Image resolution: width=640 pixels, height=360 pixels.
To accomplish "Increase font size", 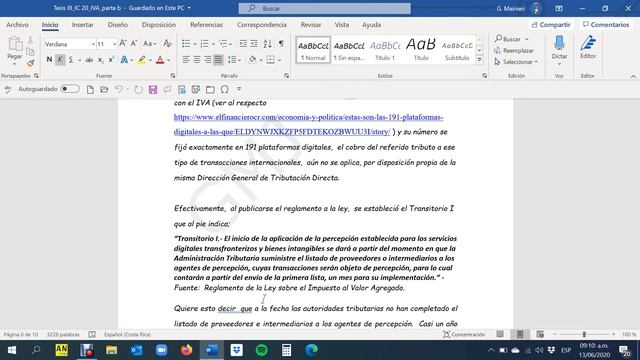I will point(122,43).
